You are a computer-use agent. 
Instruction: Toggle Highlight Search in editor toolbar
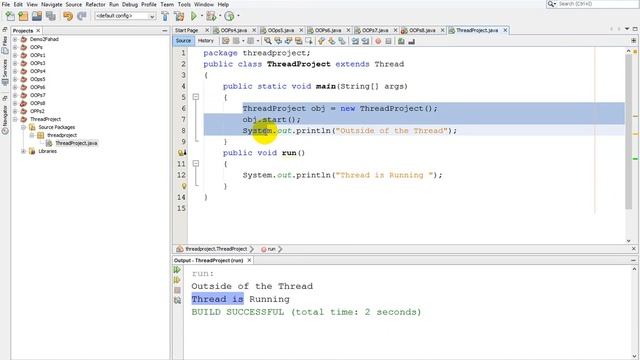click(299, 41)
